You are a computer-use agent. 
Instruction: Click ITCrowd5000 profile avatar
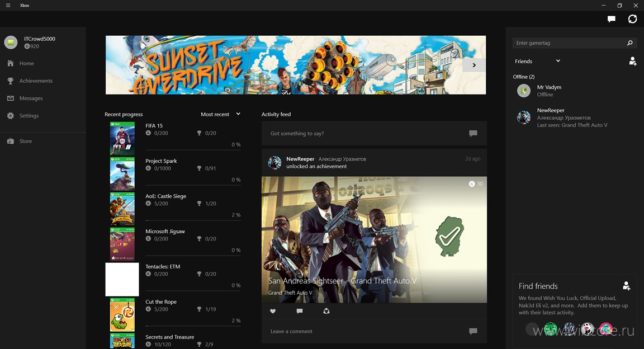[x=11, y=43]
